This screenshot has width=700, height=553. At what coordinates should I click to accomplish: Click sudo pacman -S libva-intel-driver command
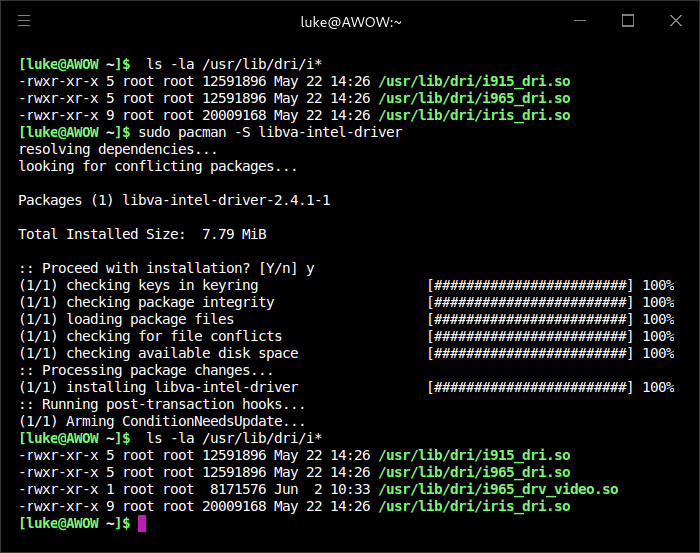270,133
